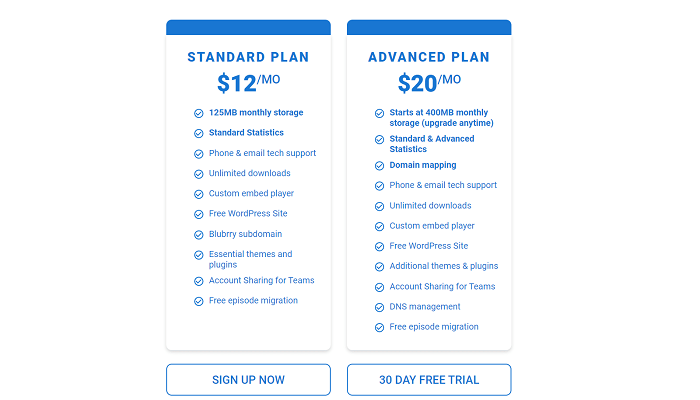Click Advanced plan's Account Sharing for Teams
Viewport: 700px width, 400px height.
coord(442,287)
